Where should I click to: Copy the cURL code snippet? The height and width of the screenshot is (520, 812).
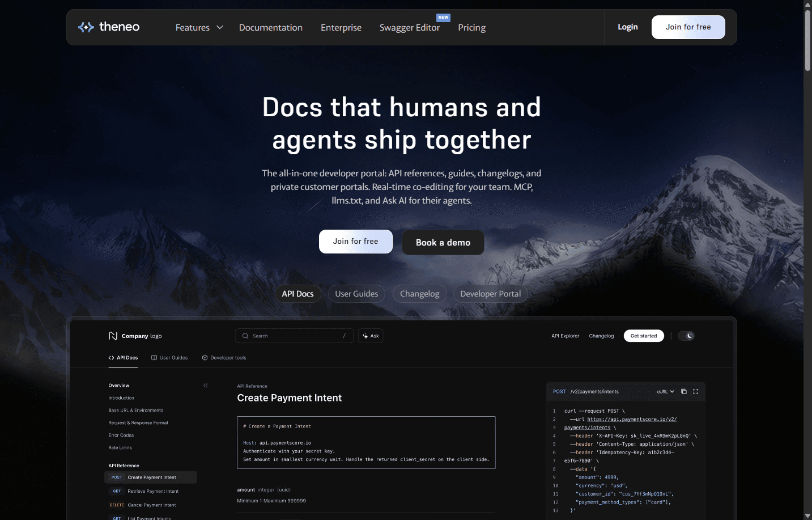pyautogui.click(x=684, y=391)
